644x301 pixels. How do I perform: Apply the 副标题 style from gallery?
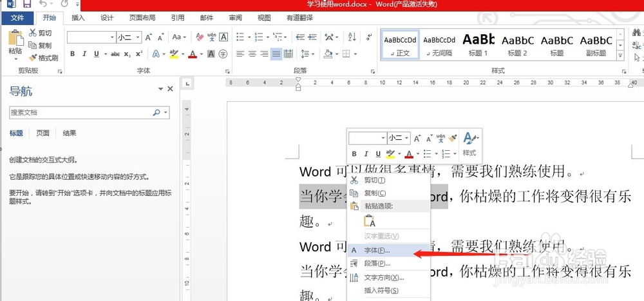coord(596,45)
